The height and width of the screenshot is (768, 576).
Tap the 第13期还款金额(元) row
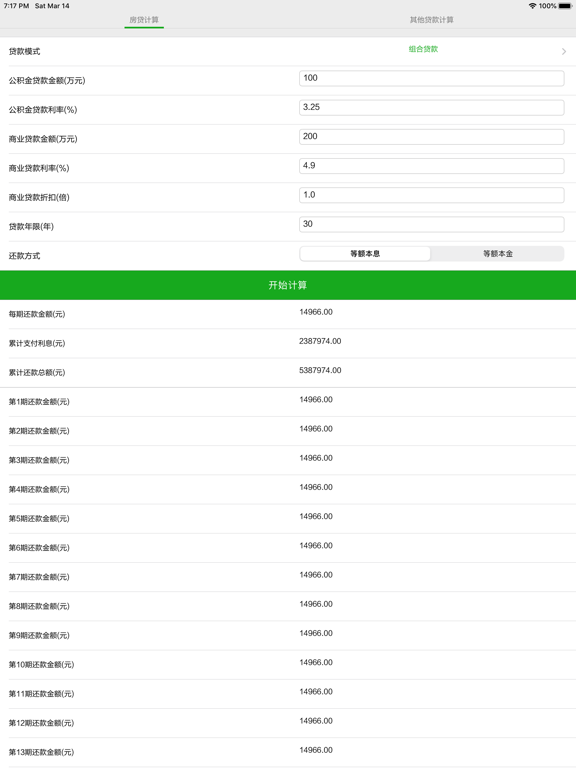pos(288,752)
